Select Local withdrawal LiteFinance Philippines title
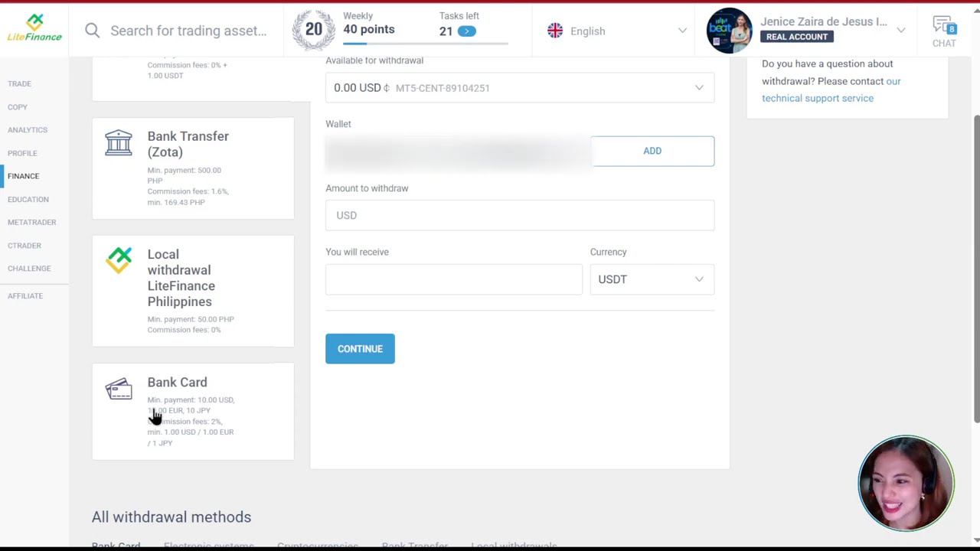This screenshot has height=551, width=980. pyautogui.click(x=181, y=278)
